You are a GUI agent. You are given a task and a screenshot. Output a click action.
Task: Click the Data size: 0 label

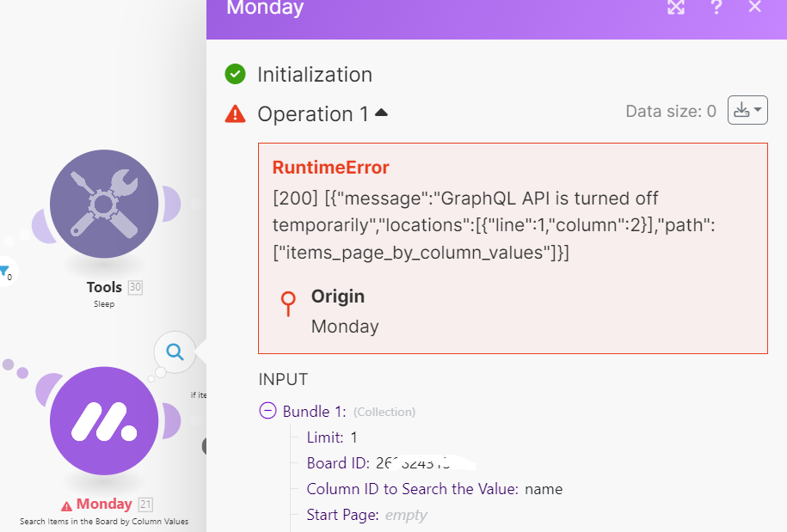pos(671,112)
